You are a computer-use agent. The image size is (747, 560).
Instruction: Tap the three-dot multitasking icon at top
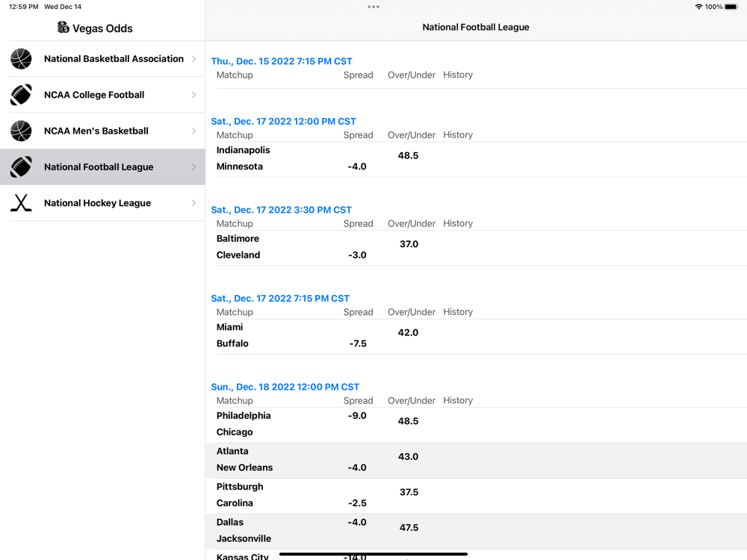[373, 7]
